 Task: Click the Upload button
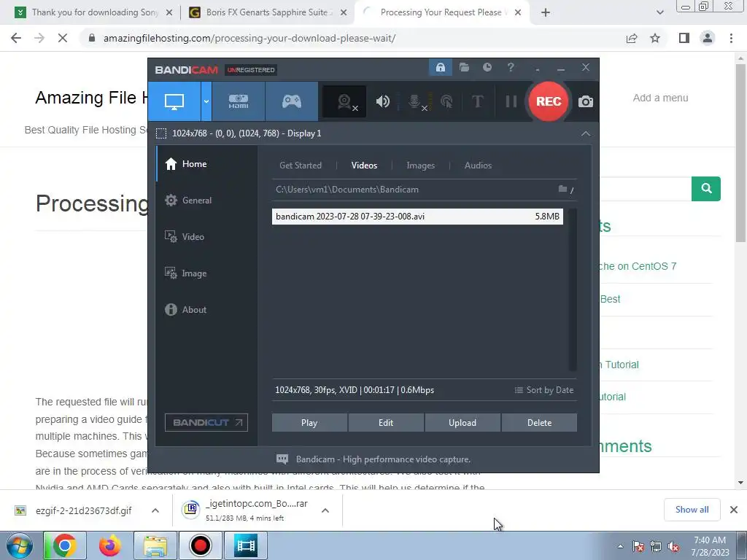pos(462,422)
